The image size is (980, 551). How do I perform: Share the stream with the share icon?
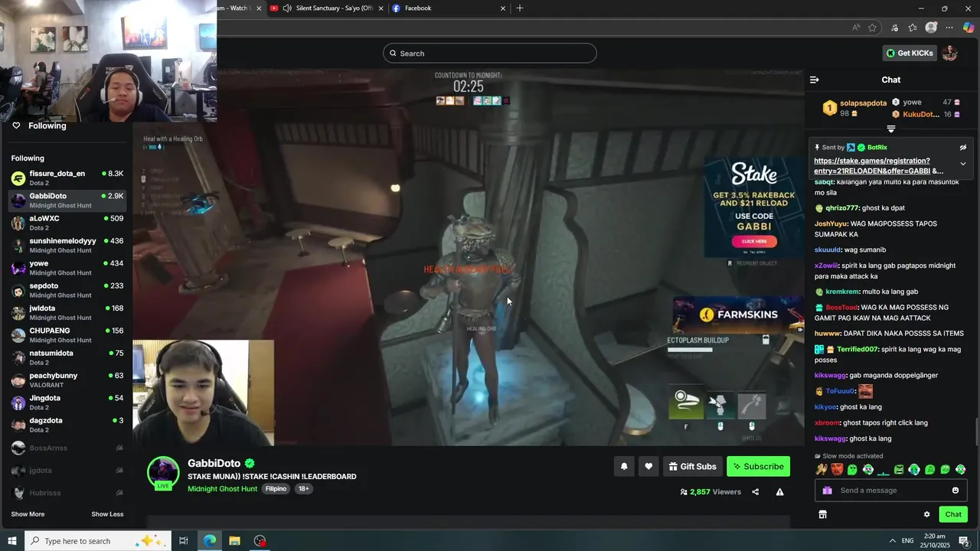[x=755, y=492]
